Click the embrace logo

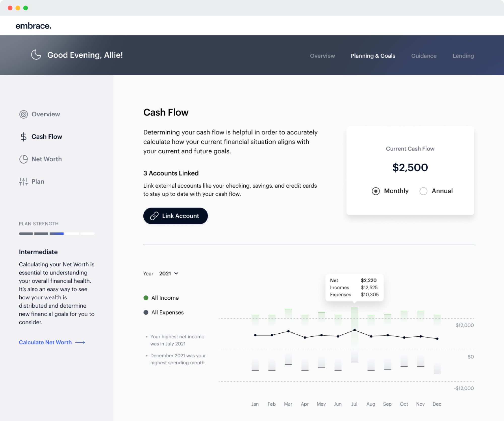click(x=33, y=26)
